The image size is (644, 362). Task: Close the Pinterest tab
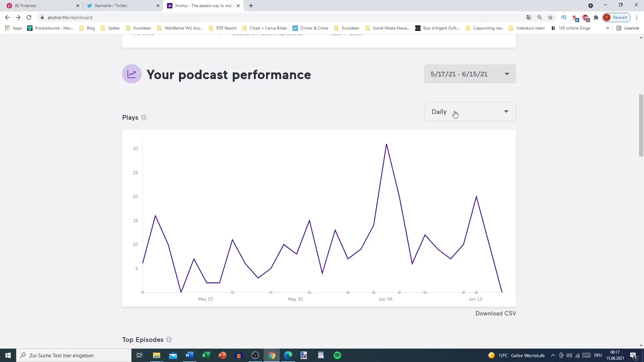tap(78, 6)
